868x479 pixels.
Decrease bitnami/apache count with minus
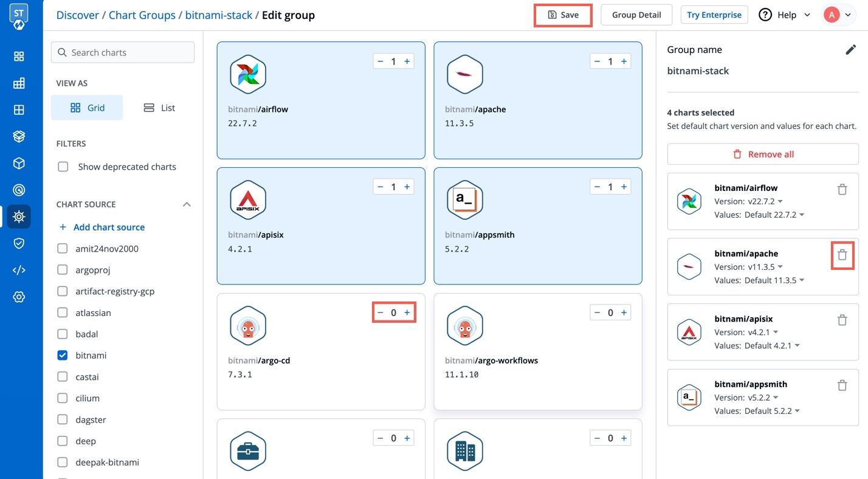tap(597, 61)
